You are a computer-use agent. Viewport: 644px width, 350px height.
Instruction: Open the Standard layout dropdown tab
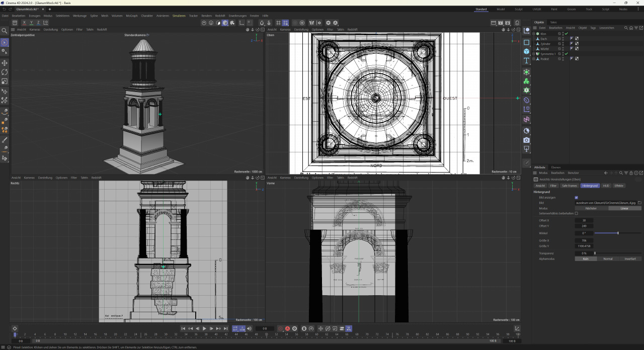click(481, 9)
